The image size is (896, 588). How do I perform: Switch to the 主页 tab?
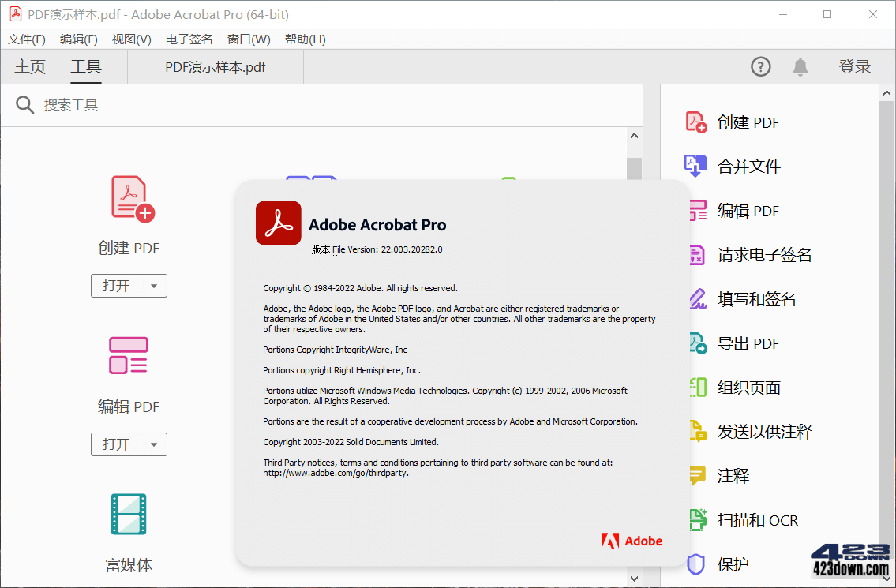click(x=30, y=66)
